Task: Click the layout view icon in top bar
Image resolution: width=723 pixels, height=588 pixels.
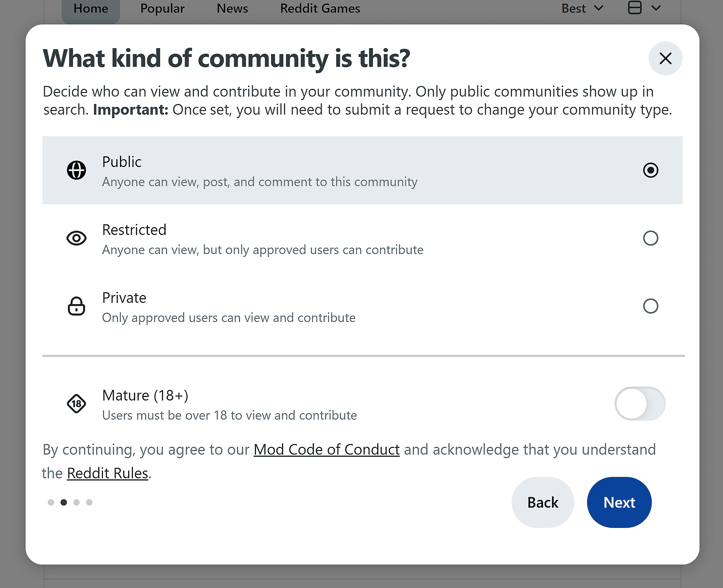Action: 635,8
